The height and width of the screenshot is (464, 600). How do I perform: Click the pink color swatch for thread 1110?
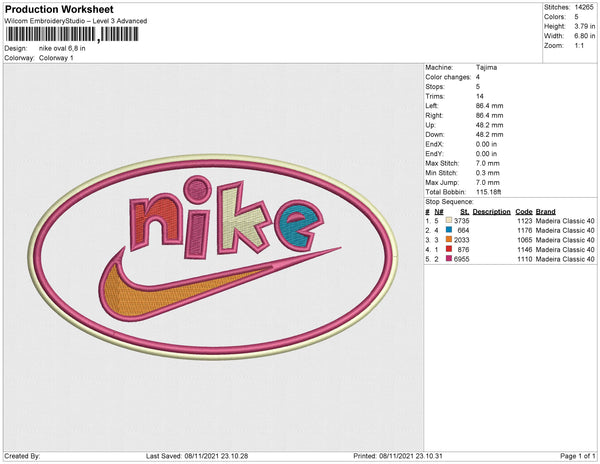pyautogui.click(x=449, y=259)
